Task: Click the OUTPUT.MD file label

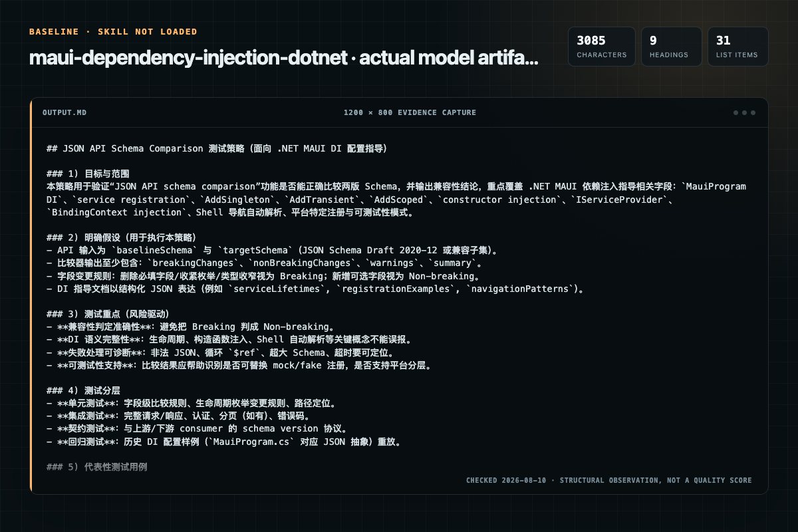Action: point(65,112)
